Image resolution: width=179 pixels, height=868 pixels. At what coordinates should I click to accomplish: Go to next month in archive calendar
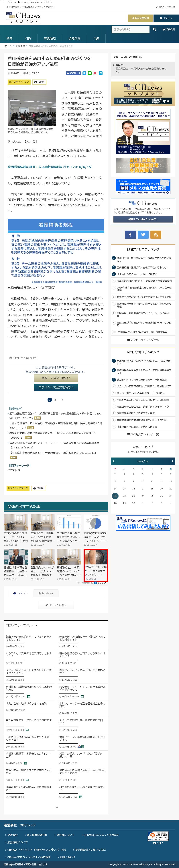(x=172, y=461)
